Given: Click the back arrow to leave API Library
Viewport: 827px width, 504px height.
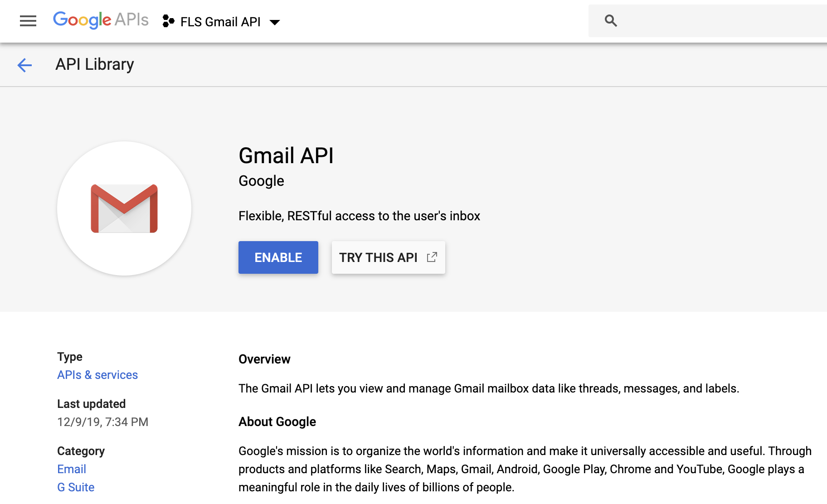Looking at the screenshot, I should coord(24,65).
